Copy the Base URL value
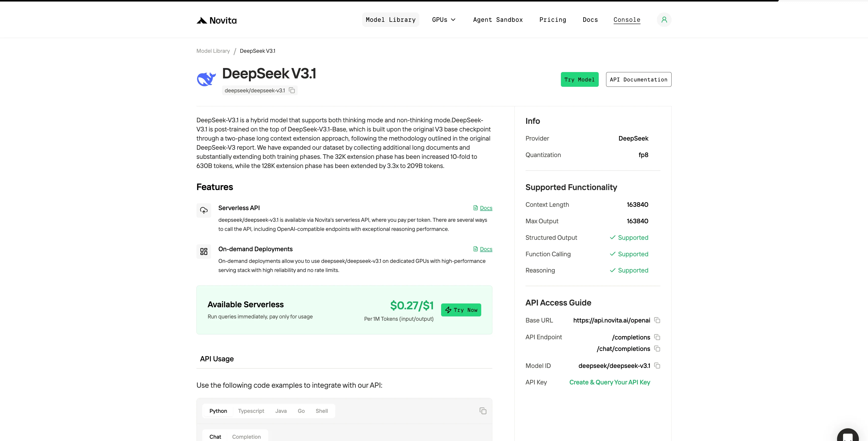 [x=657, y=320]
